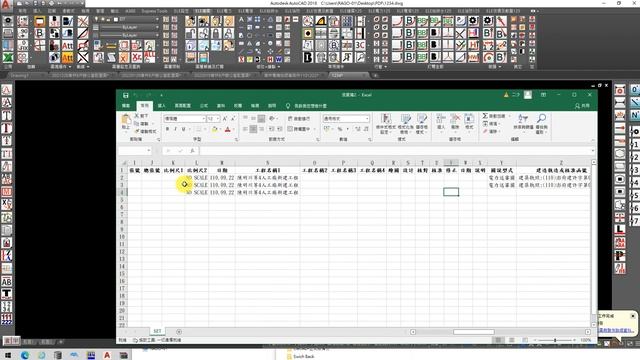Click the orange Att icon in AutoCAD ribbon
The height and width of the screenshot is (360, 640).
coord(67,58)
